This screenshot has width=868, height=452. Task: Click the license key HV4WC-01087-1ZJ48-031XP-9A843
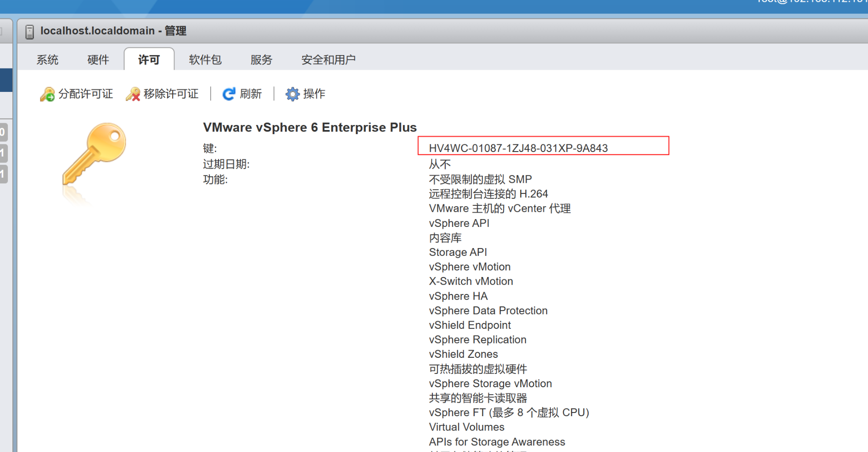click(518, 148)
